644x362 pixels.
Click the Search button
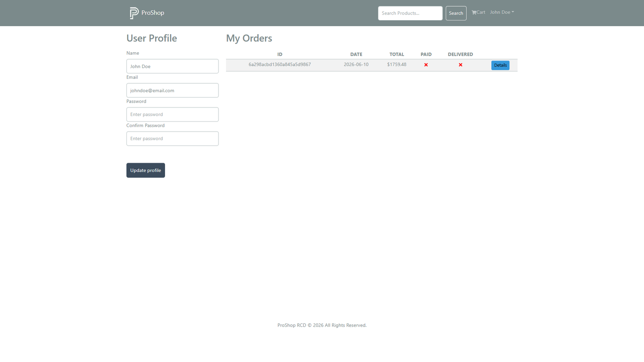[456, 13]
